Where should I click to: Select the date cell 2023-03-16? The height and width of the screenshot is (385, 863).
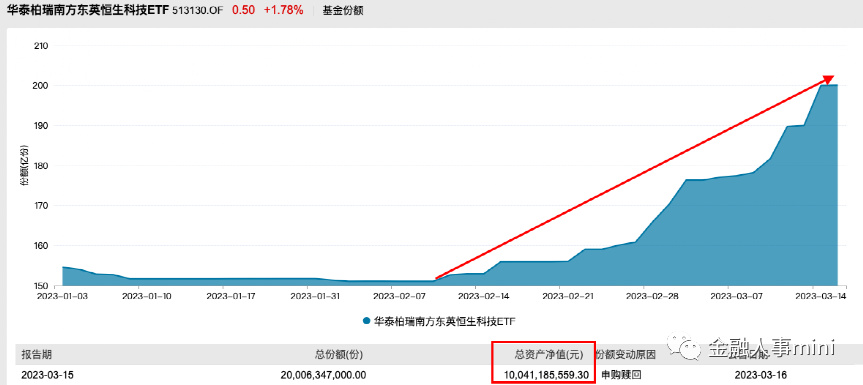(x=761, y=375)
